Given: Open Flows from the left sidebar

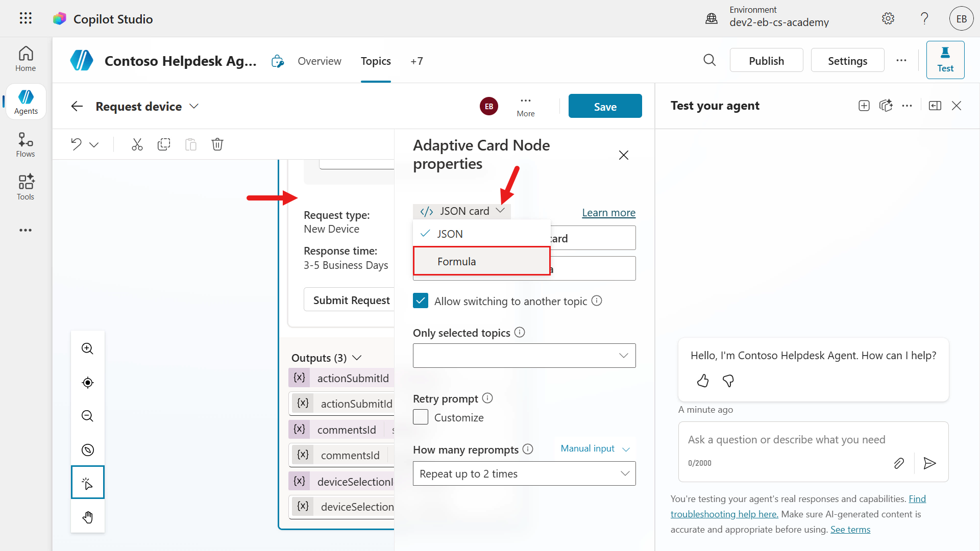Looking at the screenshot, I should click(26, 145).
